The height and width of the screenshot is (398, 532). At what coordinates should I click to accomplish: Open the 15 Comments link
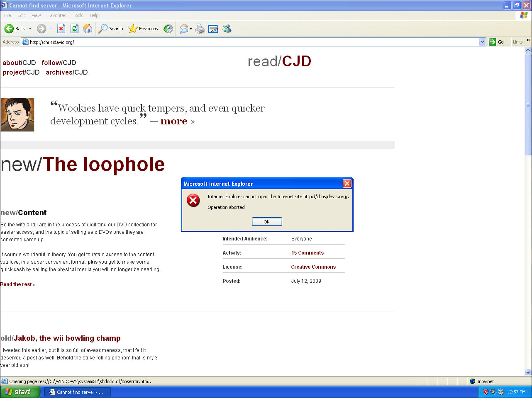(307, 253)
